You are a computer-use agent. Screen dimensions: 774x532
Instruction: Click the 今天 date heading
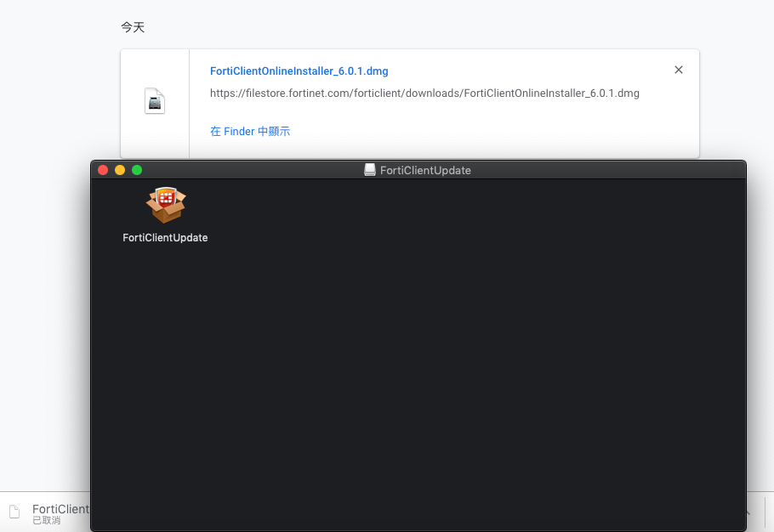133,27
